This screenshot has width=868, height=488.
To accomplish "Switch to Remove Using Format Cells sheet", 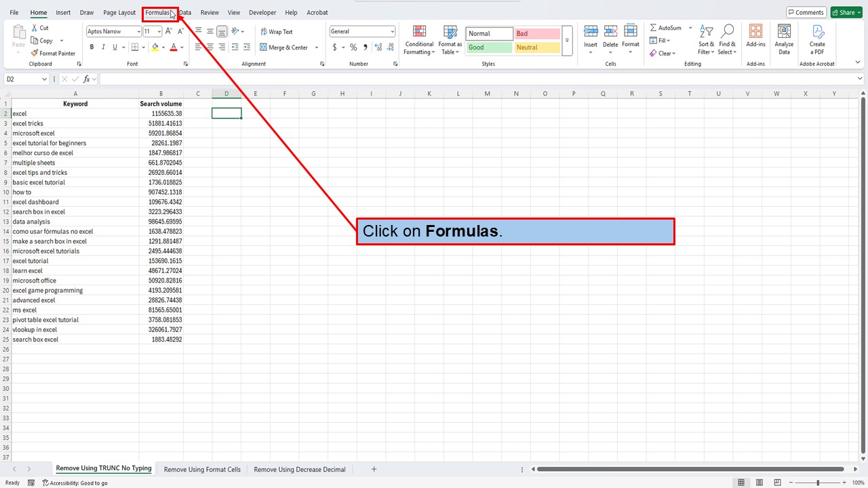I will click(x=201, y=469).
